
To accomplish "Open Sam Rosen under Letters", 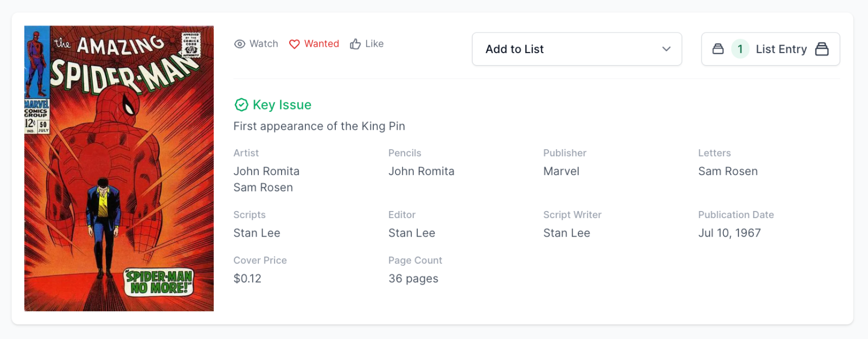I will click(x=727, y=171).
